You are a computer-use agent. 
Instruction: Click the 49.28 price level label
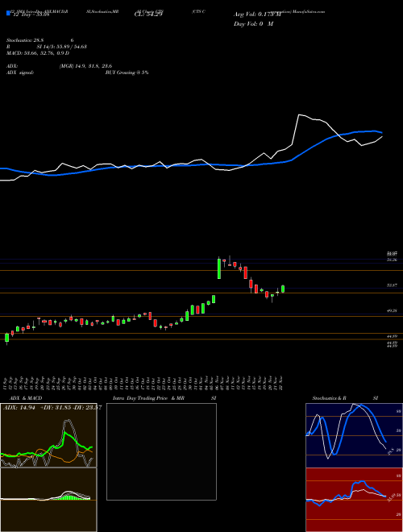(392, 310)
